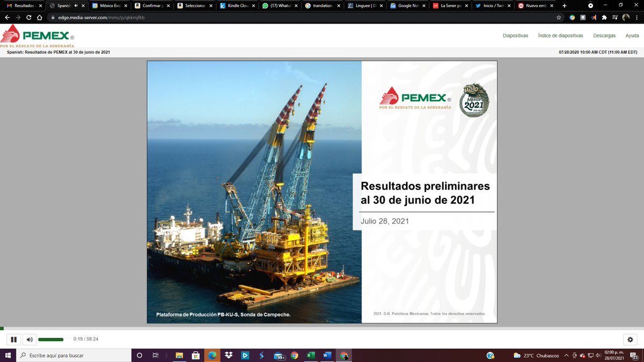Image resolution: width=644 pixels, height=362 pixels.
Task: Pause the webcast playback
Action: tap(13, 339)
